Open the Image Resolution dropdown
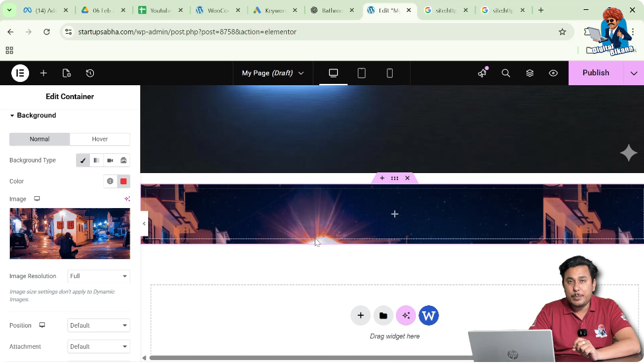The width and height of the screenshot is (644, 364). click(x=99, y=276)
